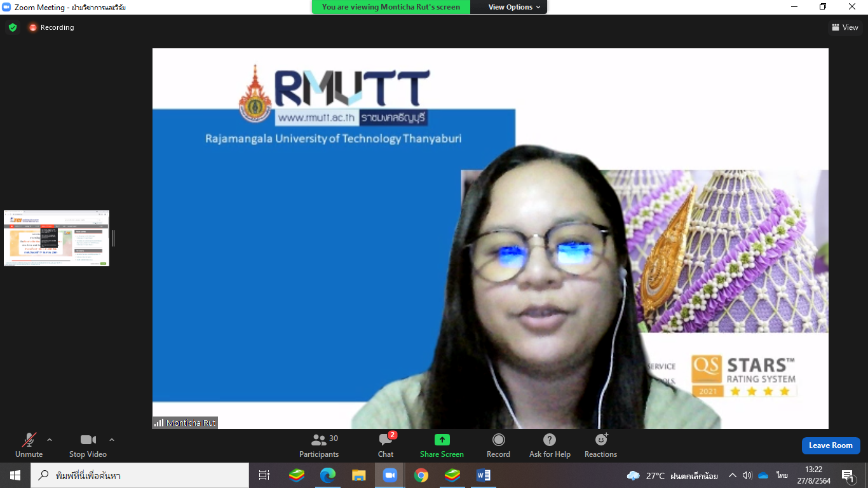Click the weather widget showing 27°C
The image size is (868, 488).
pos(672,475)
